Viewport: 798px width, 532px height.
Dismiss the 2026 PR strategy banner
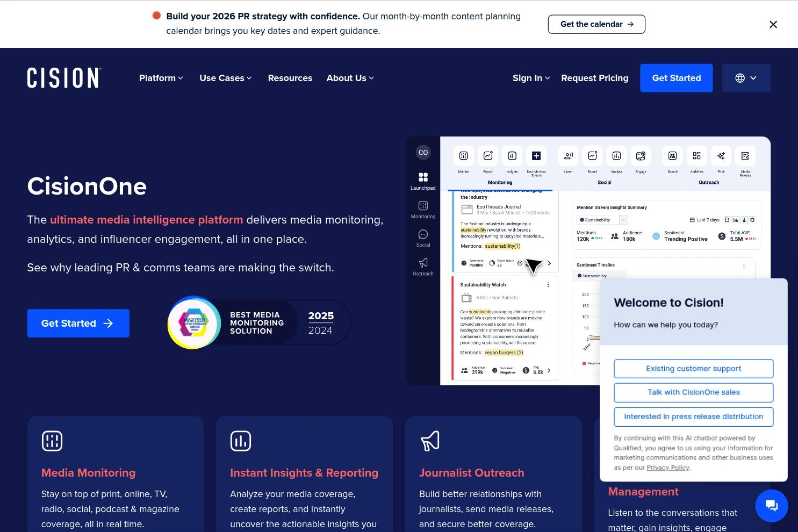pos(773,24)
